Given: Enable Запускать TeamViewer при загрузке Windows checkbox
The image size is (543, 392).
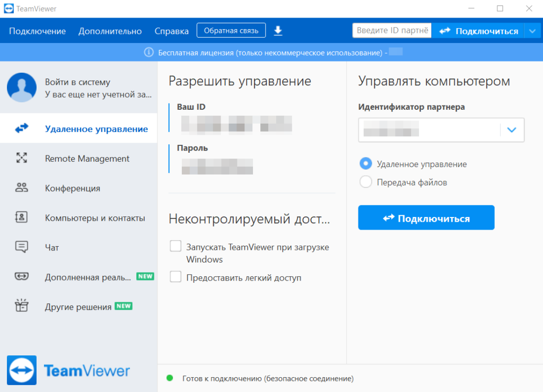Looking at the screenshot, I should (x=176, y=246).
